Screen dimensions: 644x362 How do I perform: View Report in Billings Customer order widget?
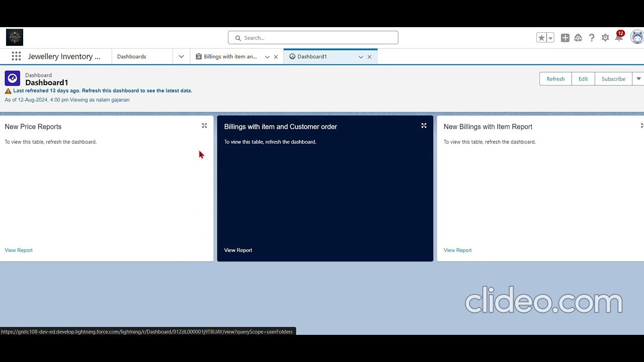coord(238,250)
